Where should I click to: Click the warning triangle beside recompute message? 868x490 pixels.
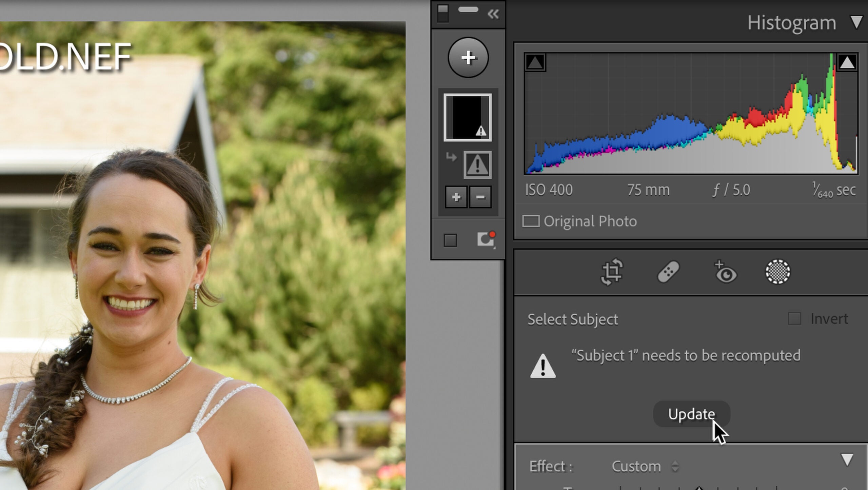pyautogui.click(x=543, y=366)
